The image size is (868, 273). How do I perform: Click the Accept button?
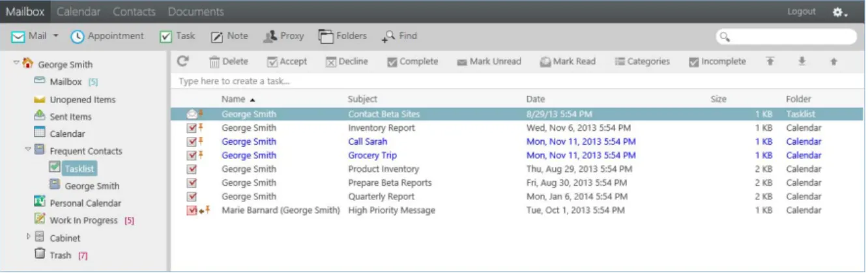tap(287, 61)
